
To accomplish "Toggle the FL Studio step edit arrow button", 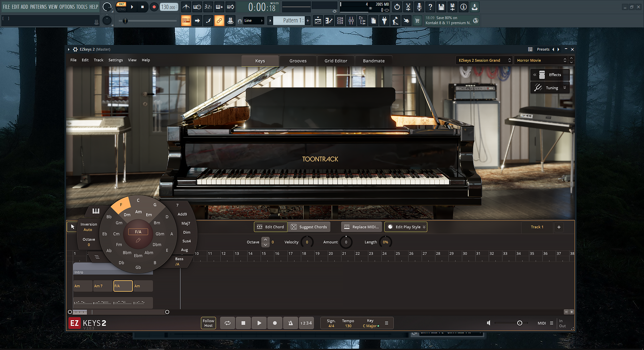I will pos(197,21).
